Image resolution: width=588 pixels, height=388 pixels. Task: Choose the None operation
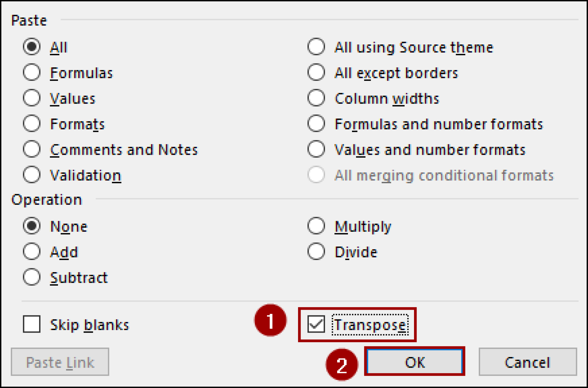[32, 226]
